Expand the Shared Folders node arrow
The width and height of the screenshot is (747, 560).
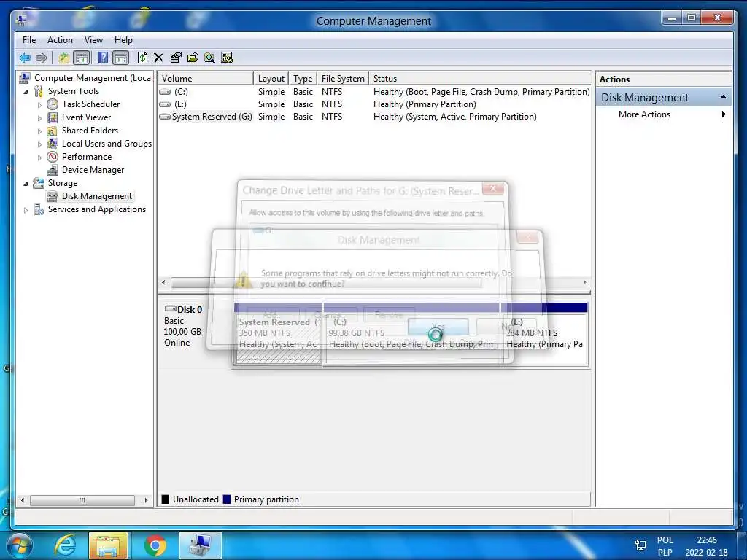point(39,131)
